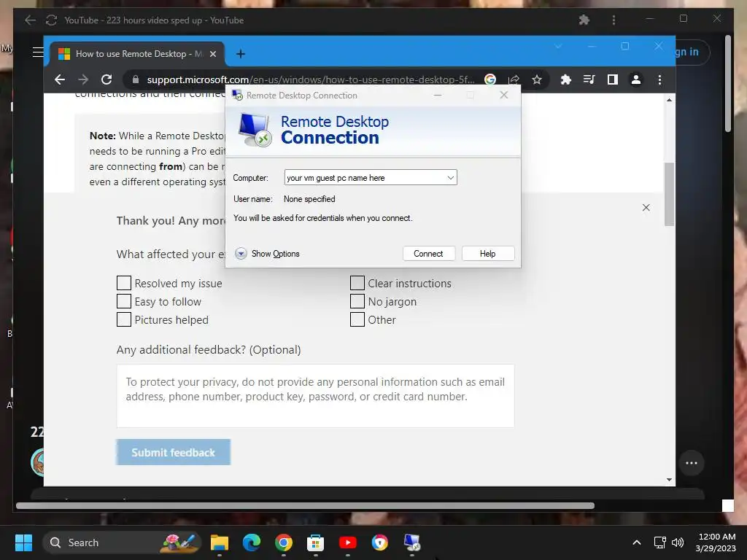Click the Google icon in the address bar
The height and width of the screenshot is (560, 747).
(490, 79)
